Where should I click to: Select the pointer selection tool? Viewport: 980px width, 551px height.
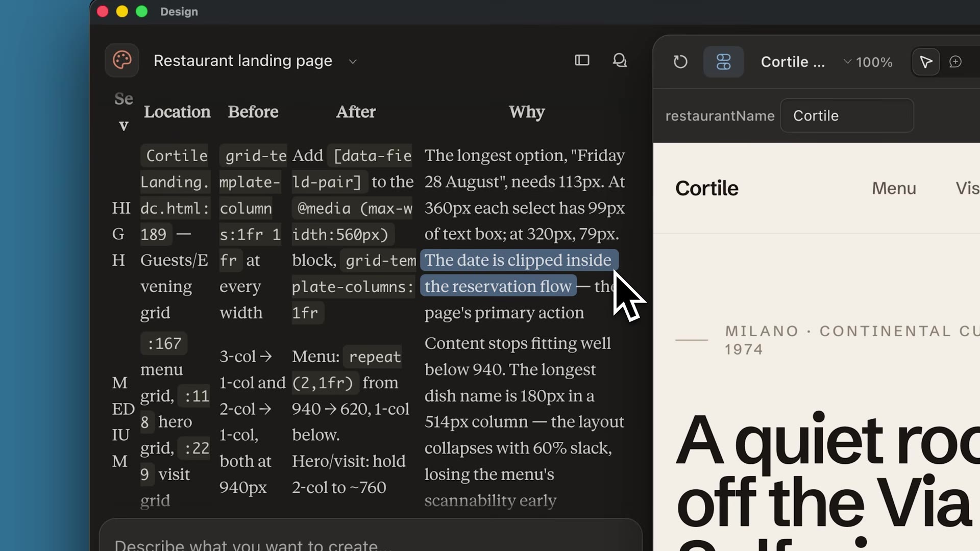tap(926, 62)
